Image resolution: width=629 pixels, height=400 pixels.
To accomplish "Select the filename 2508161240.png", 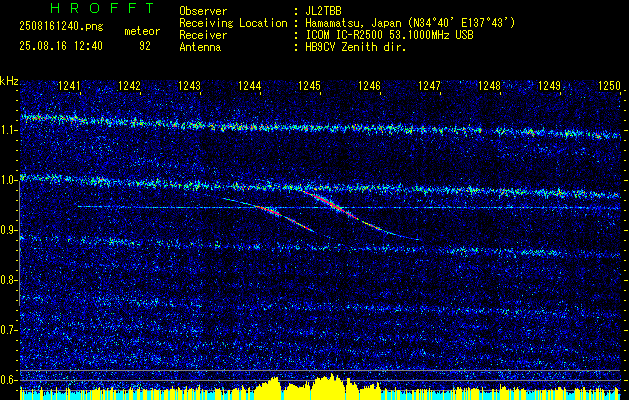I will 61,27.
